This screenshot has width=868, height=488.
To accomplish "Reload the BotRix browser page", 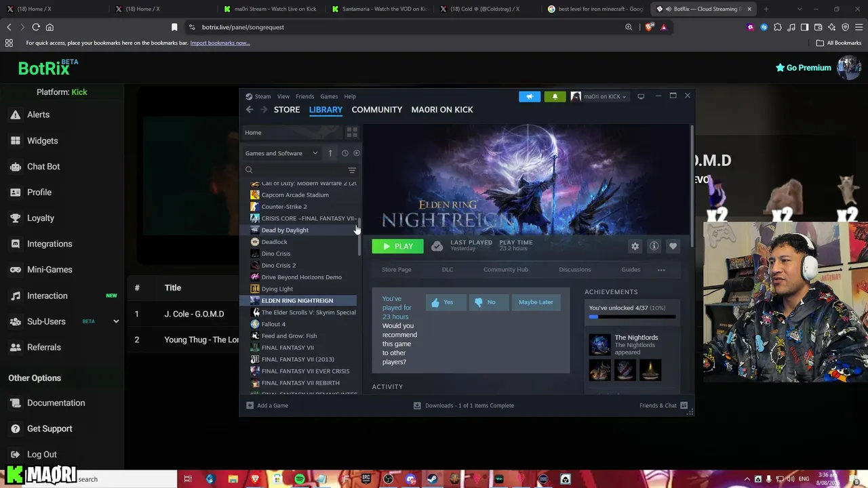I will click(36, 27).
